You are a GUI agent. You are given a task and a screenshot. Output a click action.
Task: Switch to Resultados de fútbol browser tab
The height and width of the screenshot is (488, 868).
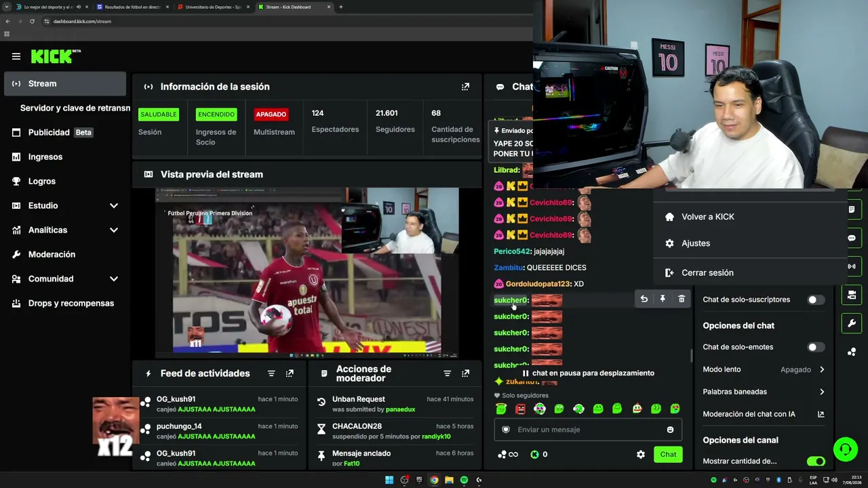[132, 7]
